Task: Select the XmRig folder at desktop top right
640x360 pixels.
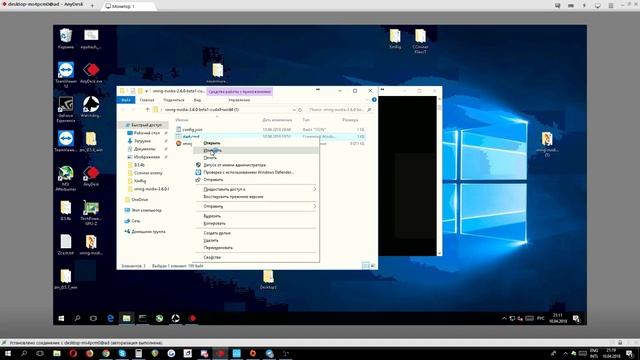Action: [x=395, y=39]
